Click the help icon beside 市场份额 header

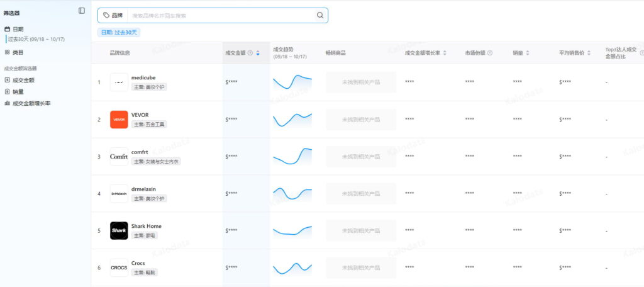[489, 53]
